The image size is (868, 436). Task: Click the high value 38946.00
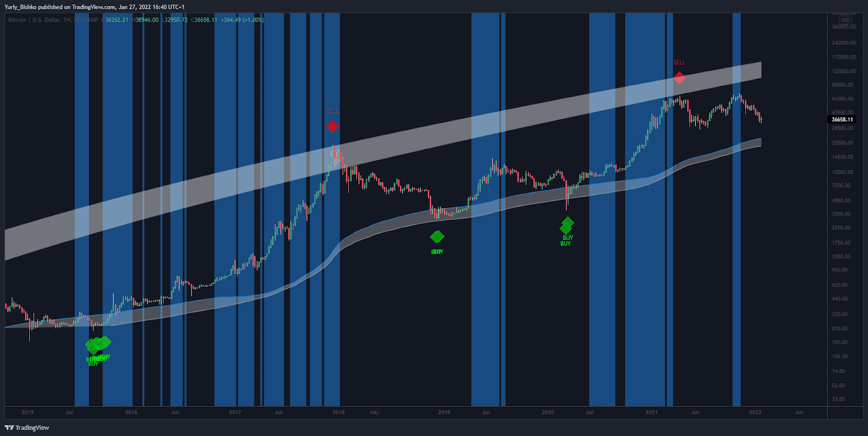[146, 20]
